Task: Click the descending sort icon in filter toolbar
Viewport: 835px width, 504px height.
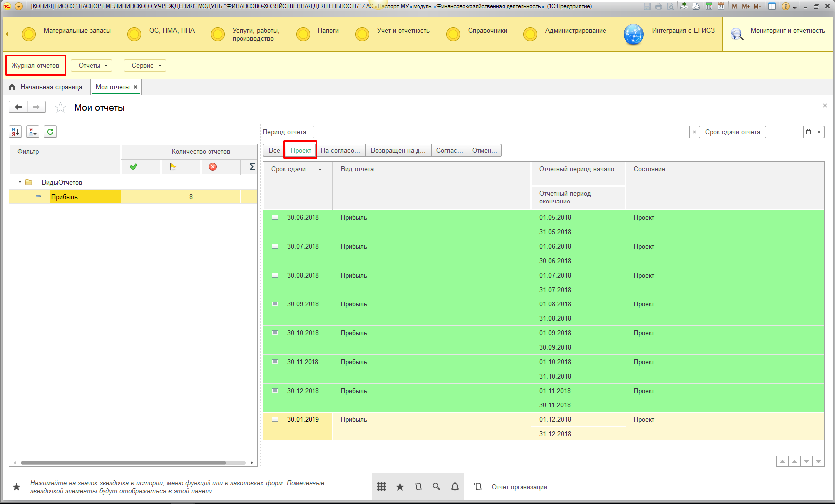Action: point(33,132)
